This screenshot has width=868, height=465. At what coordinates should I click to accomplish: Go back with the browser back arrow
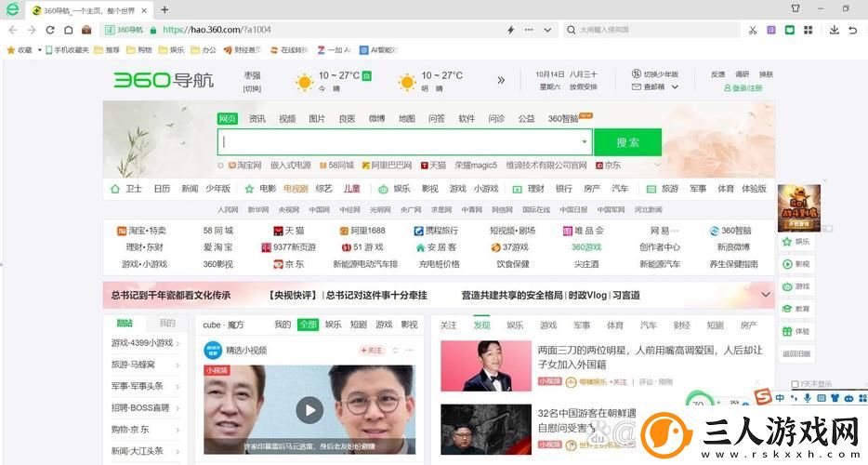[13, 30]
